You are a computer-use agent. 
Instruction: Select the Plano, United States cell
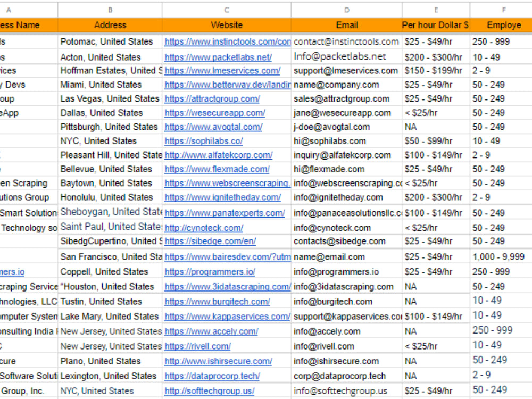pyautogui.click(x=110, y=361)
